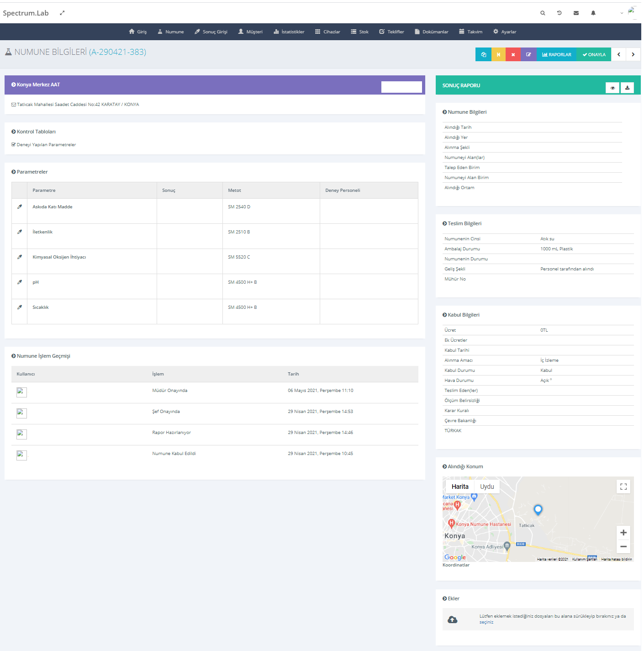Image resolution: width=644 pixels, height=651 pixels.
Task: Open the user profile dropdown arrow
Action: pyautogui.click(x=622, y=13)
